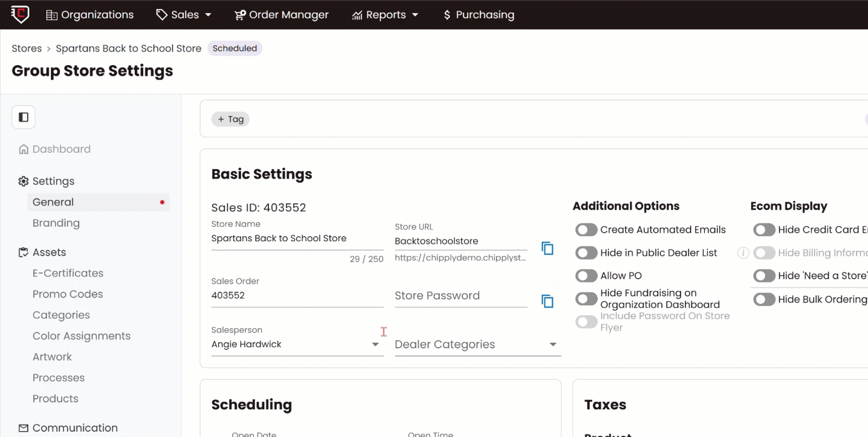Collapse the sidebar panel icon
Image resolution: width=868 pixels, height=437 pixels.
23,117
